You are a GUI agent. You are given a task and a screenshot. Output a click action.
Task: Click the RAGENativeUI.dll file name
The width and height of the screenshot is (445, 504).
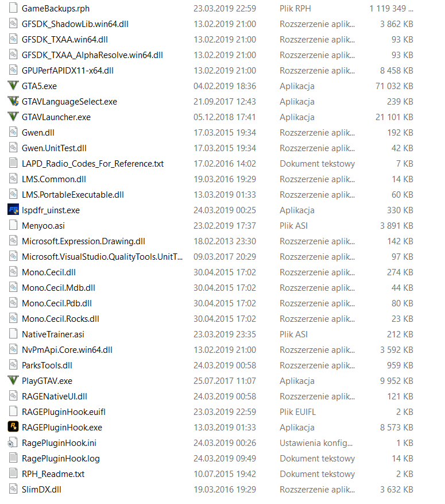click(x=55, y=397)
